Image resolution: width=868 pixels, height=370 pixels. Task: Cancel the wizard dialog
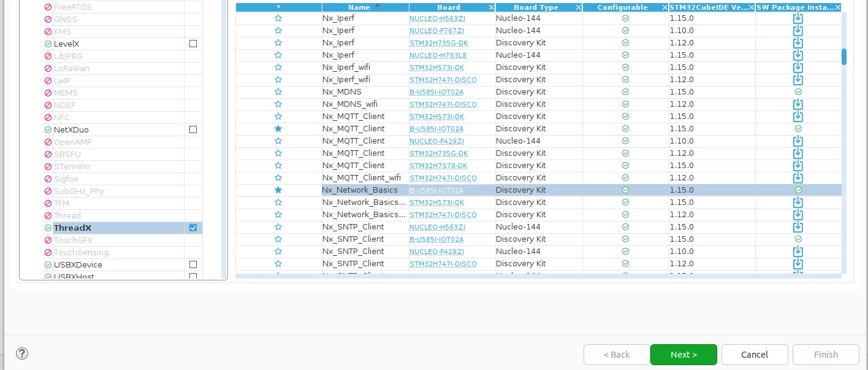755,355
